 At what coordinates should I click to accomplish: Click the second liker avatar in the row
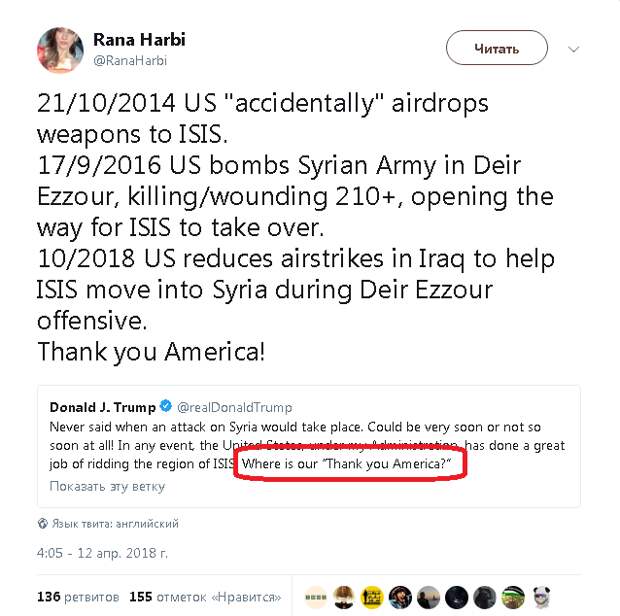344,597
